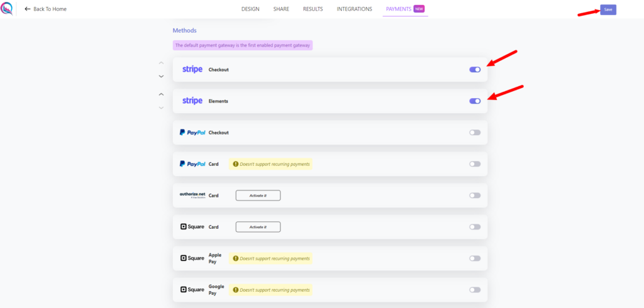The image size is (644, 308).
Task: Disable Stripe Elements toggle
Action: 475,101
